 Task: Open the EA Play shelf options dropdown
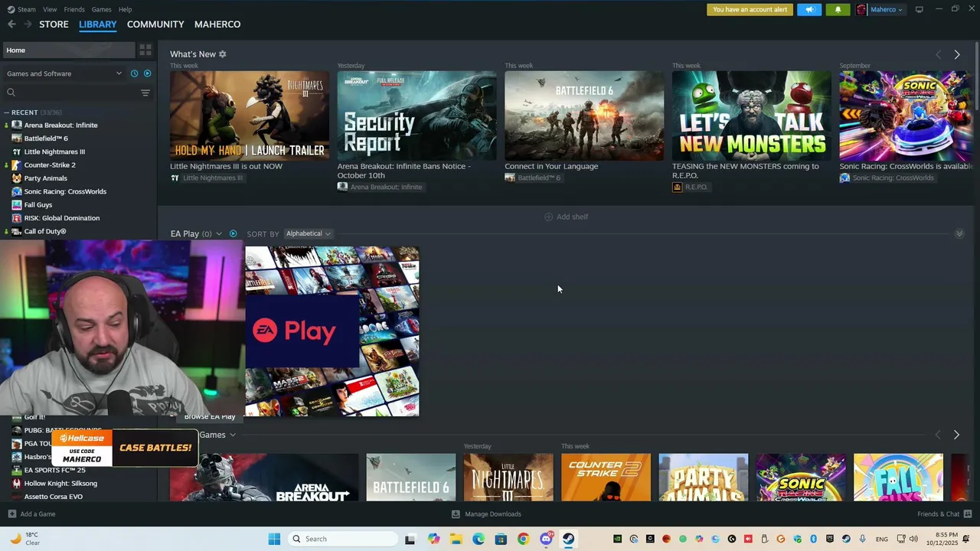[219, 233]
